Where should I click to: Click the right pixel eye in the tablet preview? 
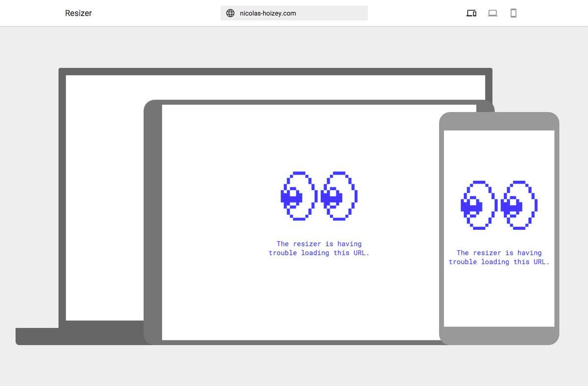(x=339, y=196)
